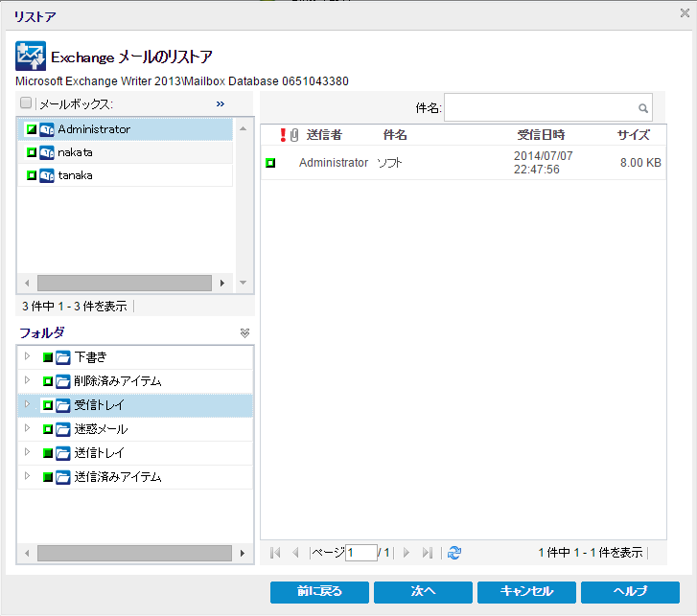
Task: Sort by the サイズ column header
Action: pos(633,135)
